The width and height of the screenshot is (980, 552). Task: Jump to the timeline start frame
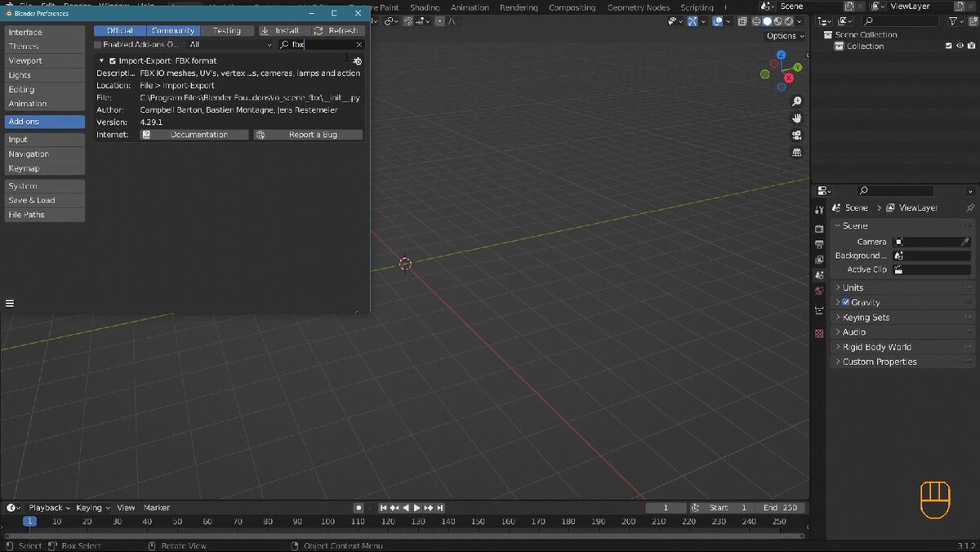click(383, 508)
